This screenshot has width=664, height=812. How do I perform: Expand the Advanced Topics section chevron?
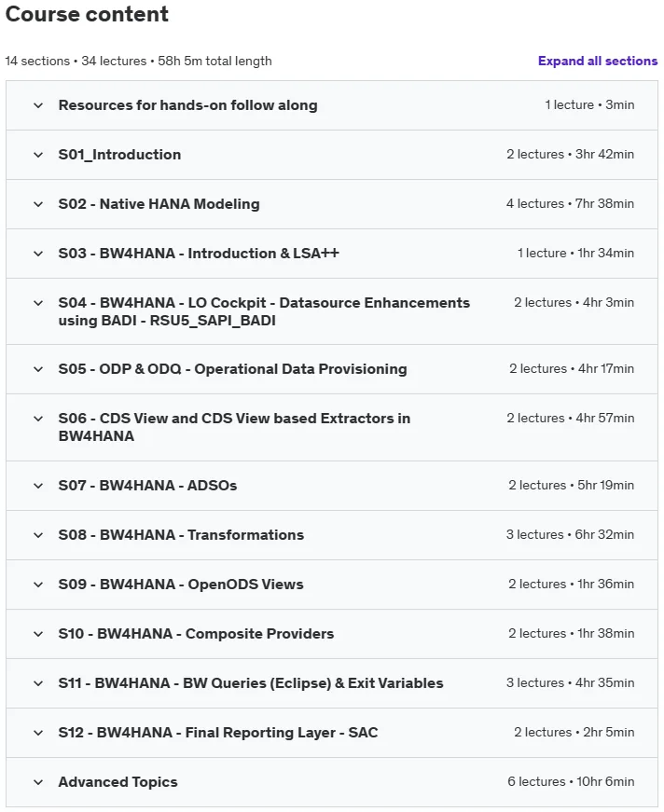[x=38, y=782]
